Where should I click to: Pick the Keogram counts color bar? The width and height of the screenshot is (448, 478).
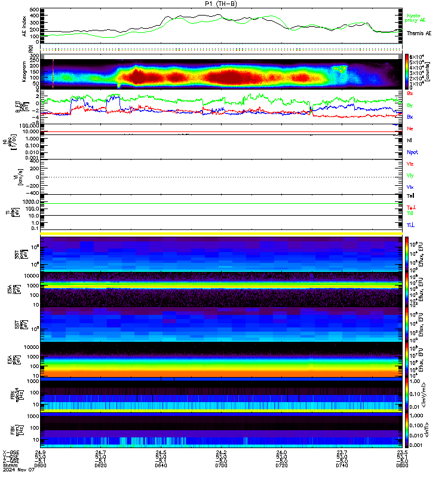click(x=407, y=72)
